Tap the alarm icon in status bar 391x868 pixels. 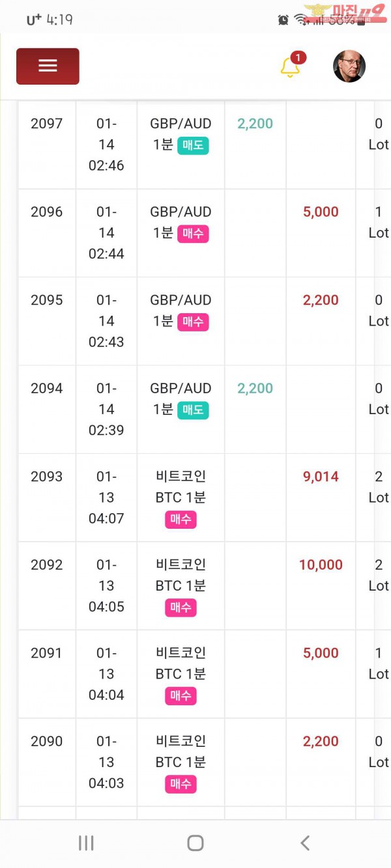pyautogui.click(x=283, y=20)
